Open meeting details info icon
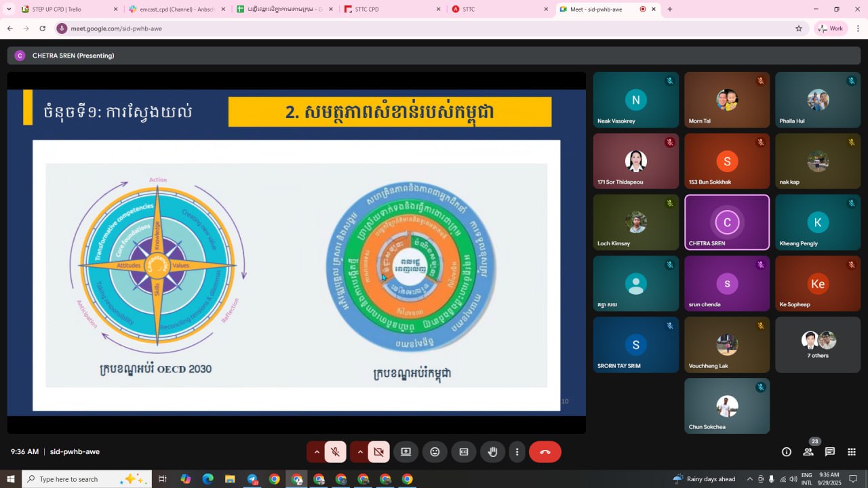Image resolution: width=868 pixels, height=488 pixels. (786, 452)
